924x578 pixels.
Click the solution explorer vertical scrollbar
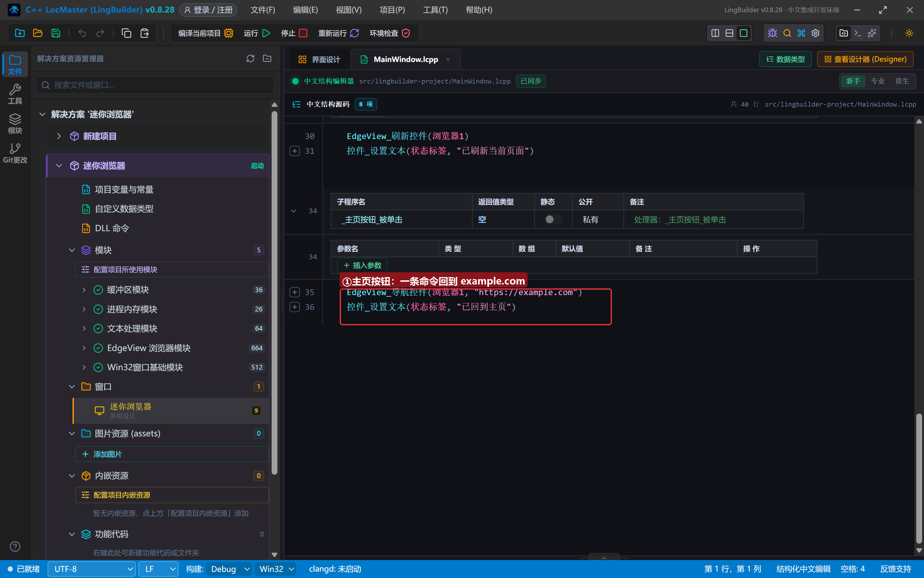275,293
